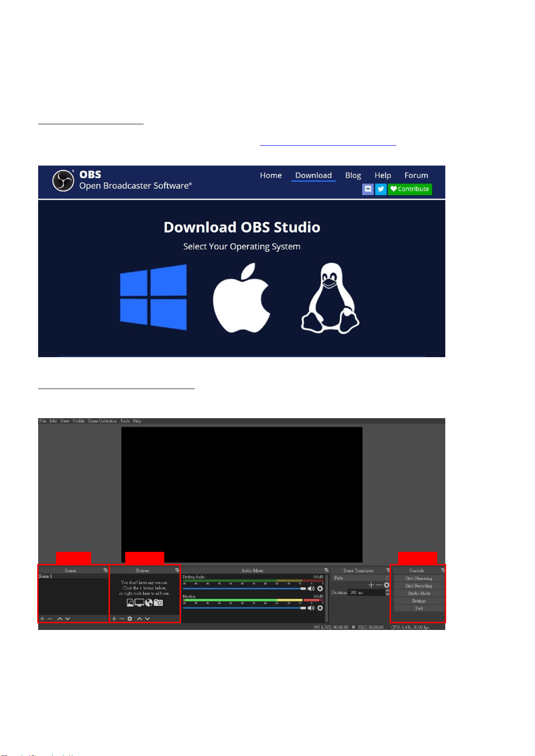Viewport: 535px width, 756px height.
Task: Select Scene 1 in the Scenes list
Action: tap(73, 577)
